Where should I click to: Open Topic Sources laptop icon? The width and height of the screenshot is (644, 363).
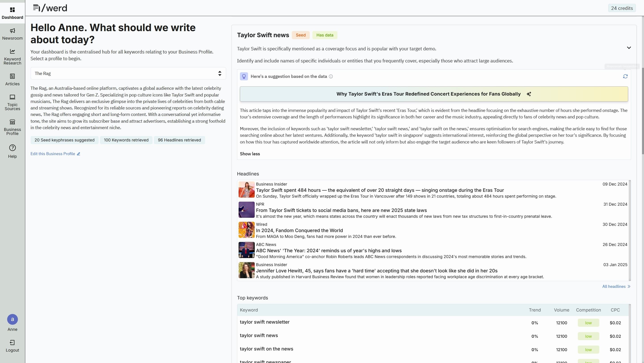point(12,97)
